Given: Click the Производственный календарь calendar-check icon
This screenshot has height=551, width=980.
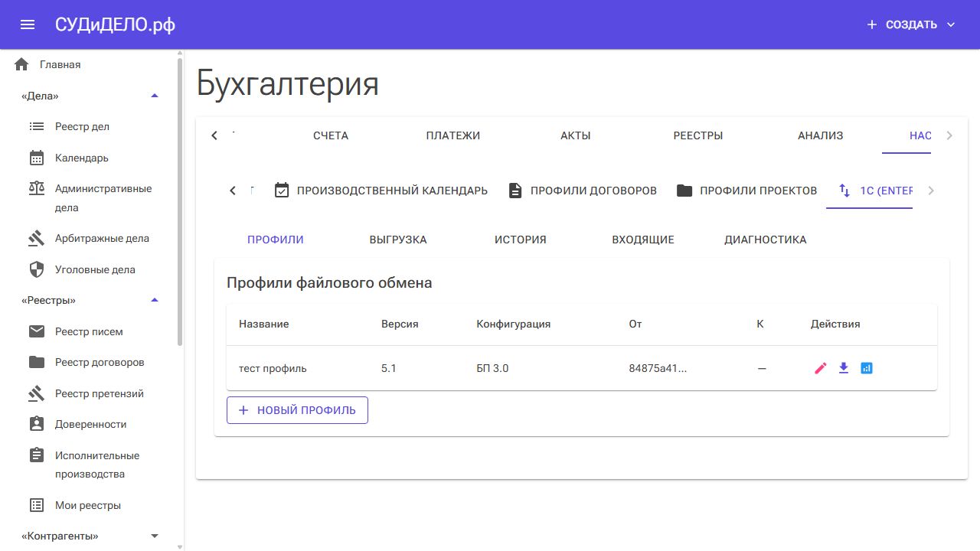Looking at the screenshot, I should click(282, 190).
